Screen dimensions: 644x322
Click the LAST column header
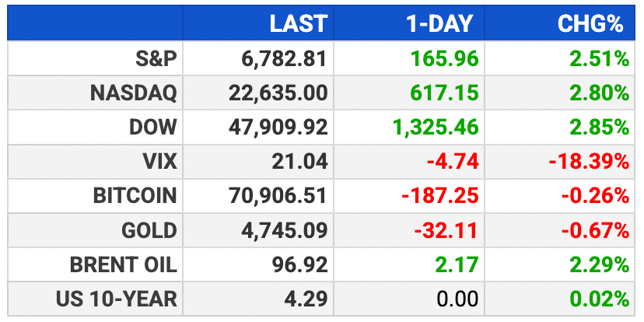[299, 23]
